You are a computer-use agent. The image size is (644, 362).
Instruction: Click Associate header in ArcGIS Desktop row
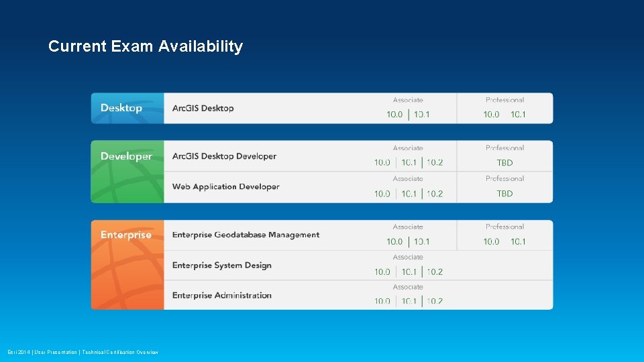coord(408,100)
